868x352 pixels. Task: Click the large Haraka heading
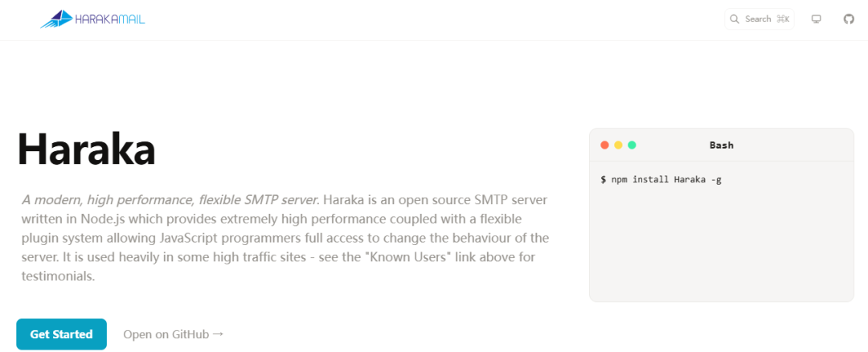click(x=86, y=148)
